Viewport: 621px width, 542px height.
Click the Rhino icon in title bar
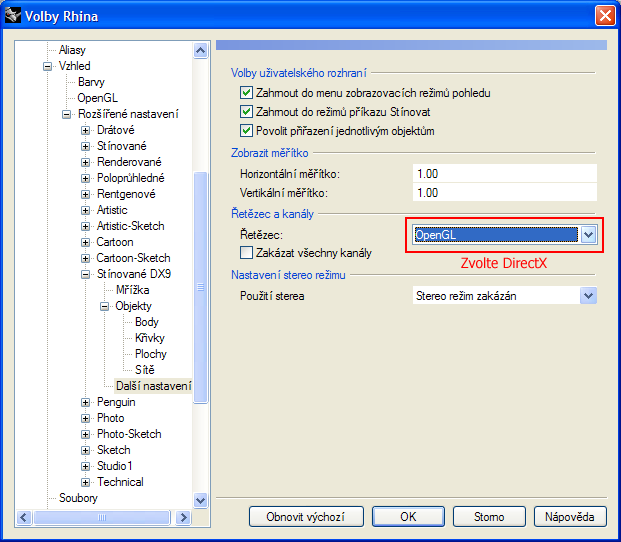pyautogui.click(x=13, y=16)
